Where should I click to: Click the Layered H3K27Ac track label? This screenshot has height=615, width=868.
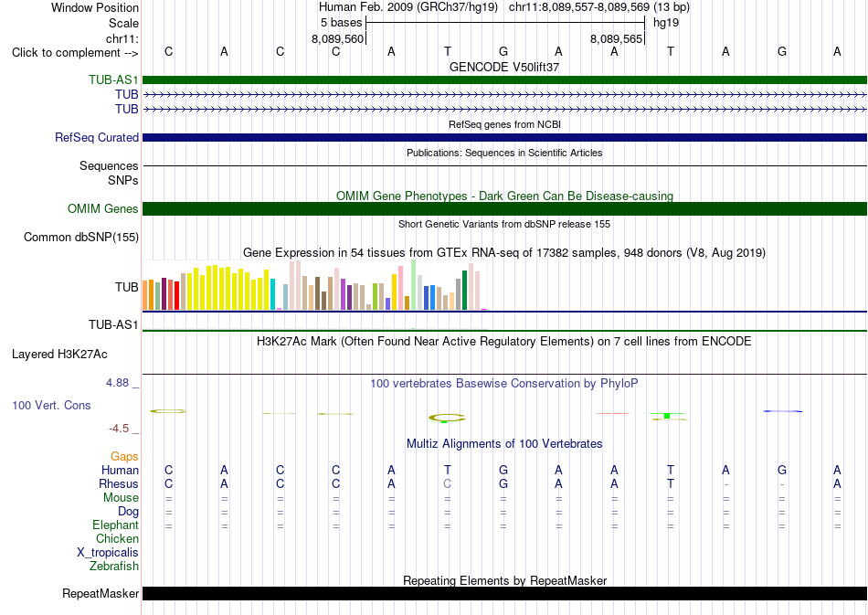click(x=59, y=355)
